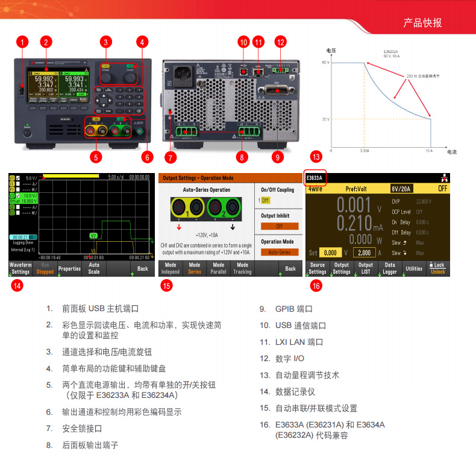Click the front panel instrument photo
476x457 pixels.
pos(83,103)
